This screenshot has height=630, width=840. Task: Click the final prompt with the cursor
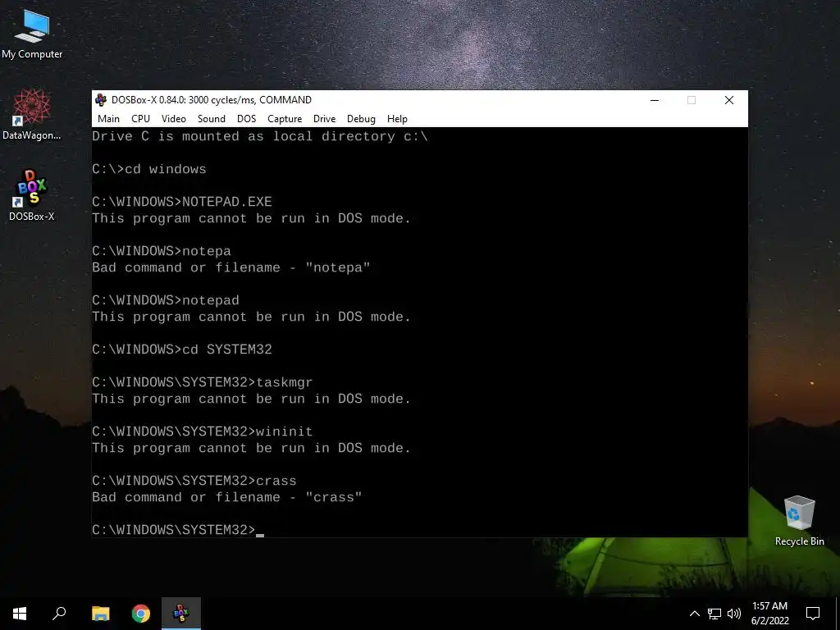tap(178, 531)
